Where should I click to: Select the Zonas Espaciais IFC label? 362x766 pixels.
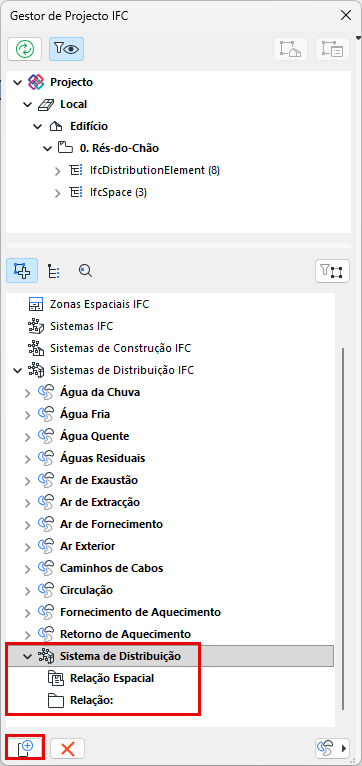coord(100,304)
